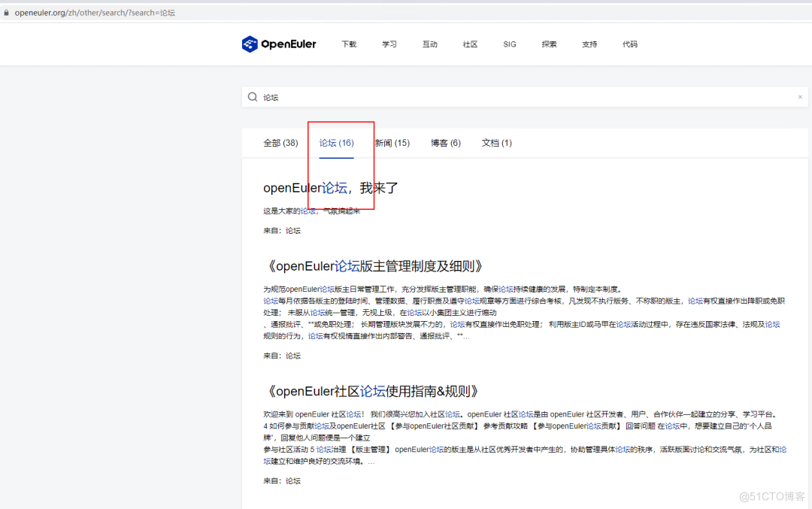Open the 探索 navigation item
The height and width of the screenshot is (509, 812).
coord(549,44)
